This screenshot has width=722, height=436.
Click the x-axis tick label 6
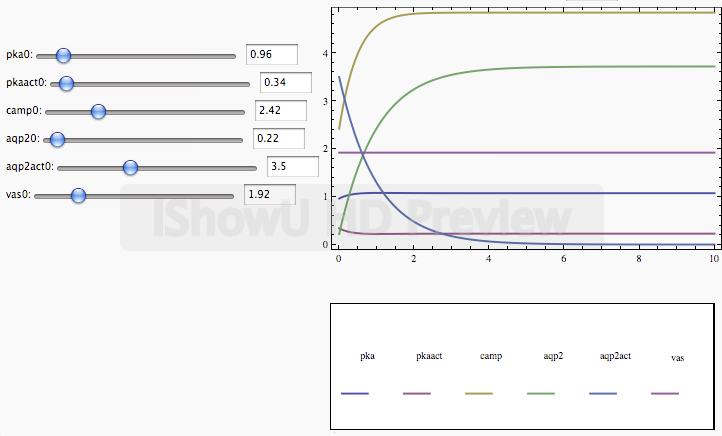pyautogui.click(x=564, y=259)
